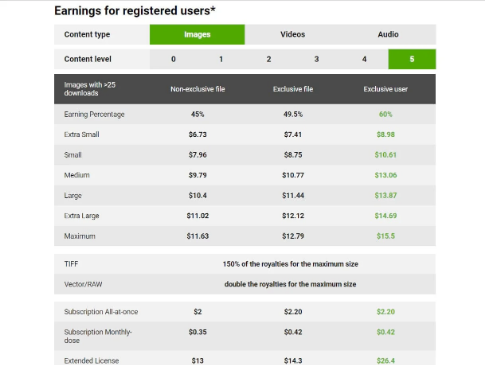
Task: Click the $10.77 Medium value
Action: click(293, 175)
